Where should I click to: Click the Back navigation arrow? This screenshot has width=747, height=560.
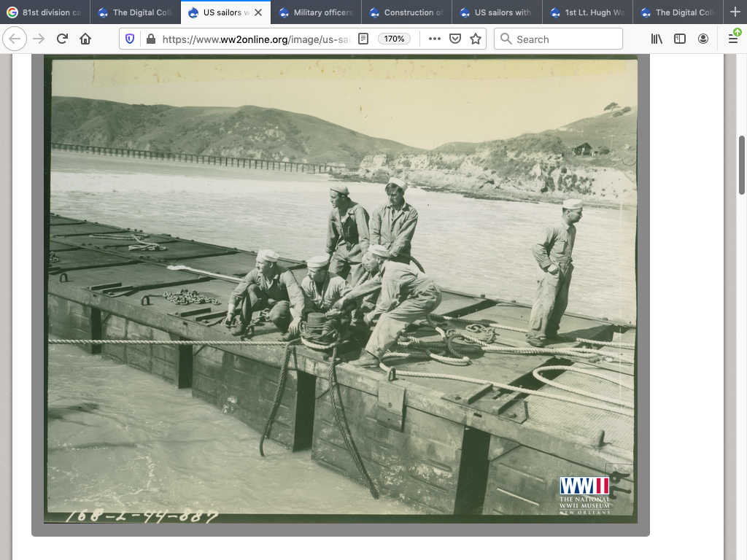(15, 39)
